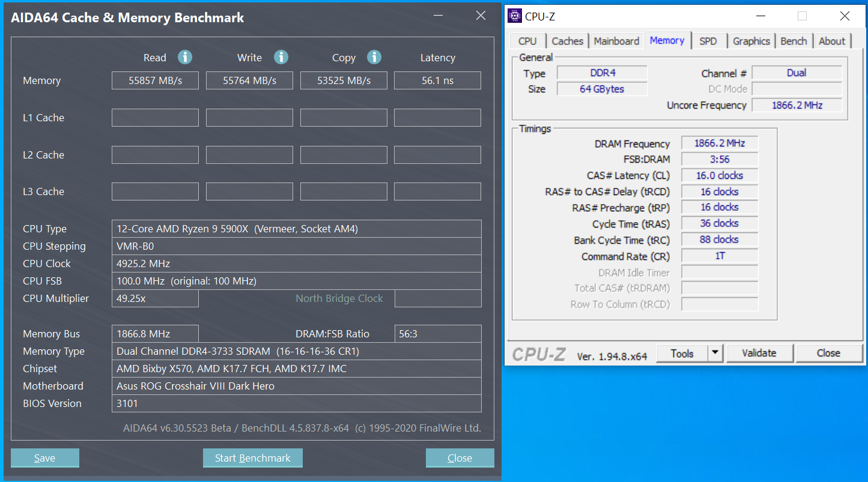Click the DRAM:FSB Ratio value 56:3
This screenshot has width=868, height=482.
tap(438, 334)
